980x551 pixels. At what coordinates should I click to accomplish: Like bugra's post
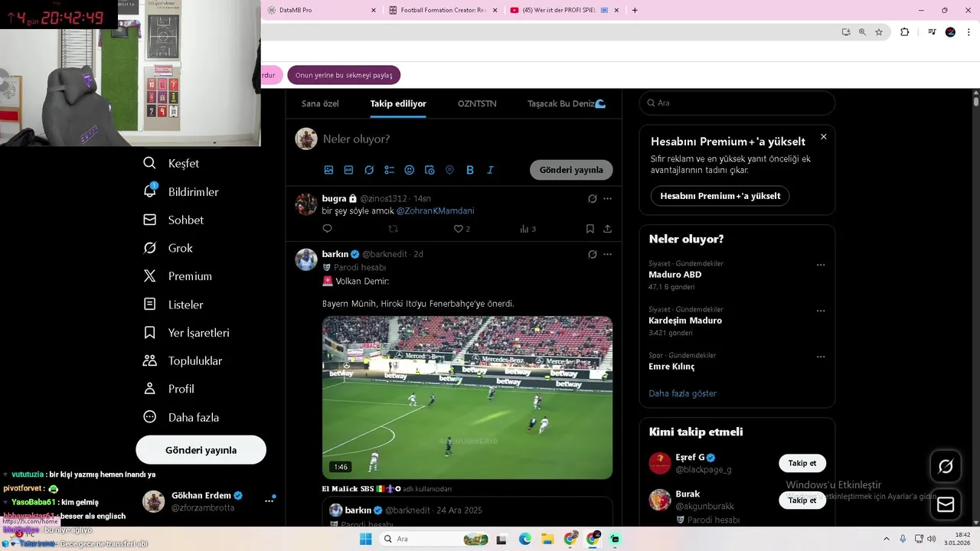pos(459,229)
